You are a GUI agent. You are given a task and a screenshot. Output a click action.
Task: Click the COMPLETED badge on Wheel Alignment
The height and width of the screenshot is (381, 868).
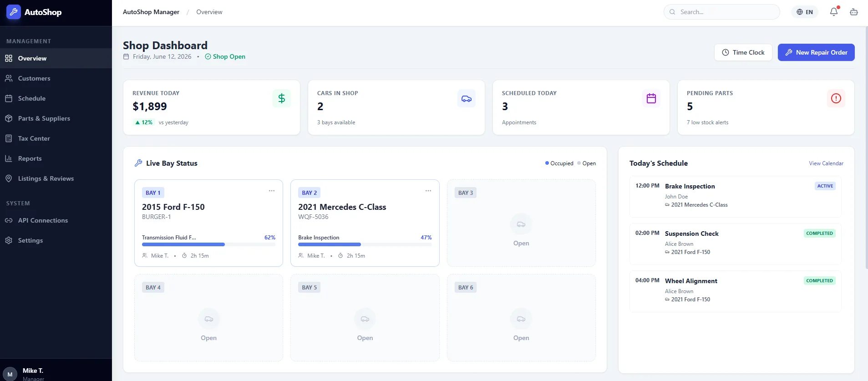[819, 280]
